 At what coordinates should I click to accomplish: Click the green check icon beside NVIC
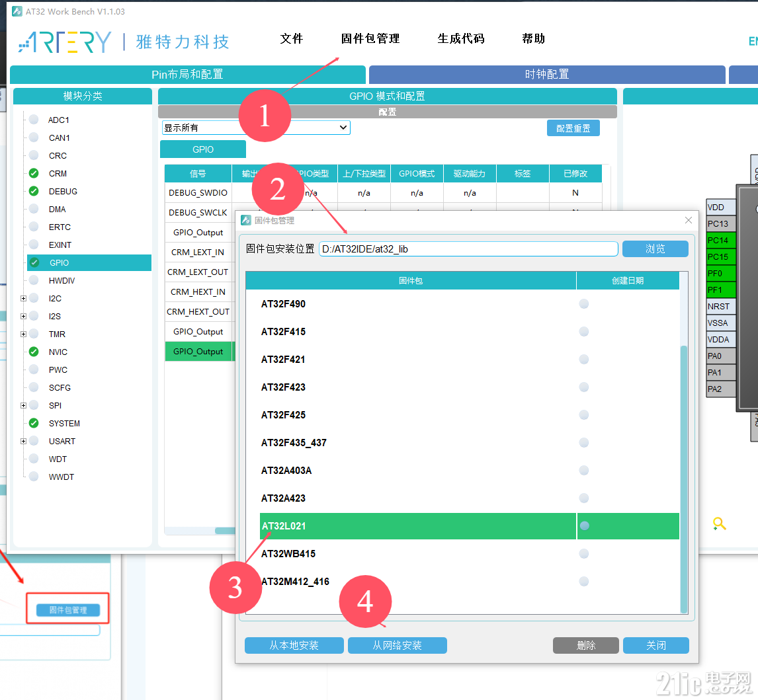coord(34,352)
